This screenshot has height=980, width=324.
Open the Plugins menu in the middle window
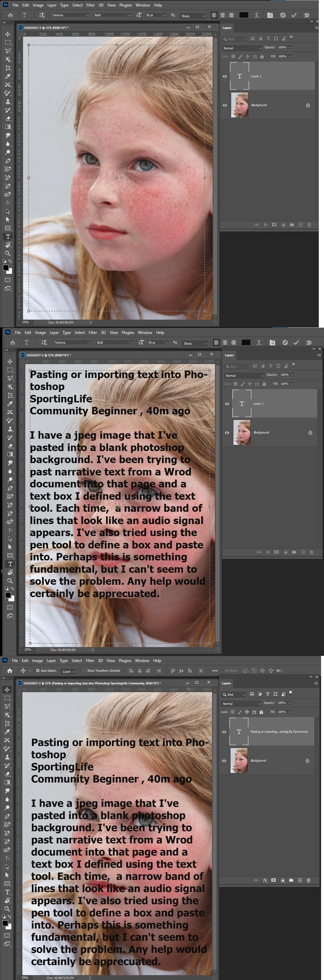128,333
